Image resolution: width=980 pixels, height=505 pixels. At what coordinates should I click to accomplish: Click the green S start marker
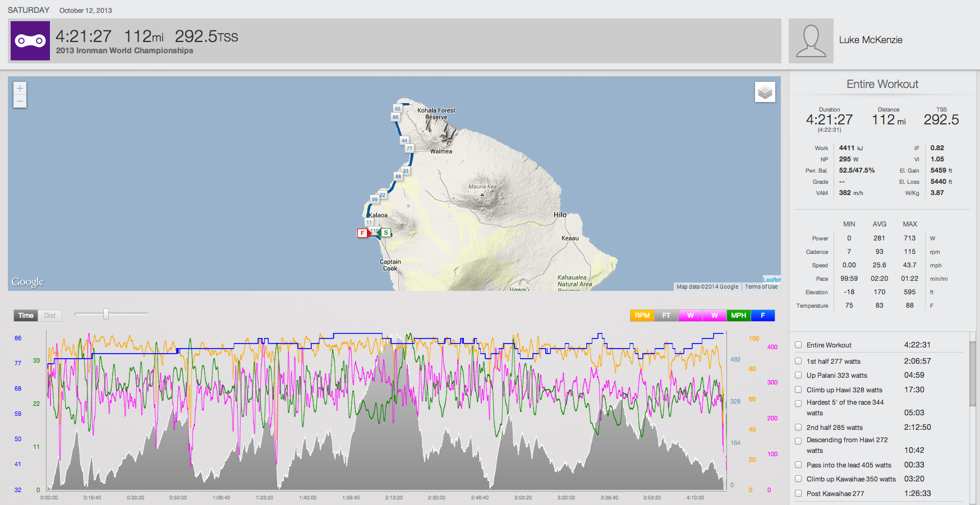pyautogui.click(x=385, y=233)
